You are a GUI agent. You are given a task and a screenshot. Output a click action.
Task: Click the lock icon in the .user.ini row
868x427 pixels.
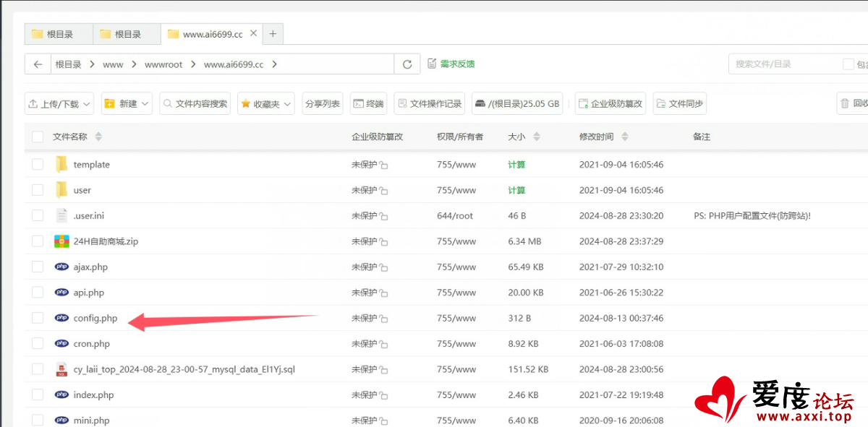point(383,217)
